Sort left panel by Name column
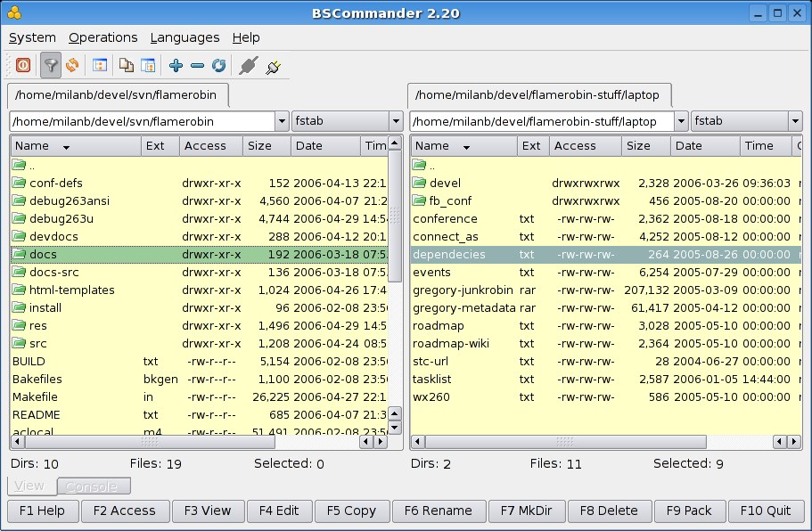This screenshot has width=812, height=531. [x=42, y=146]
